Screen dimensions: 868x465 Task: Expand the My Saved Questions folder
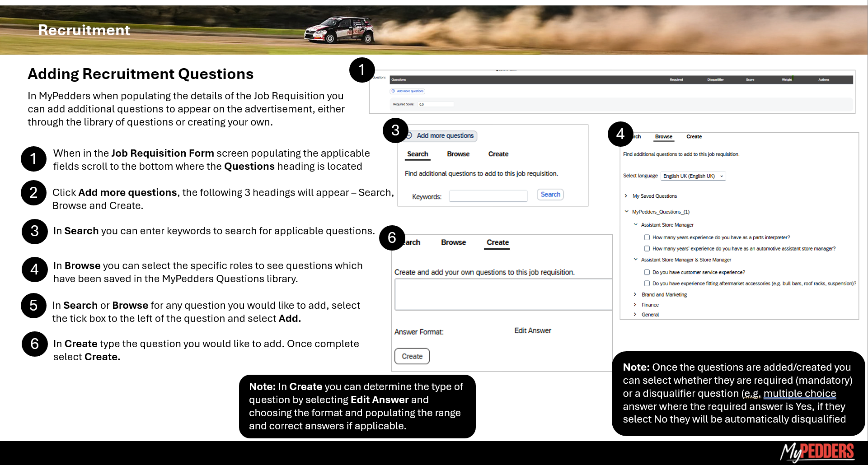[x=626, y=196]
